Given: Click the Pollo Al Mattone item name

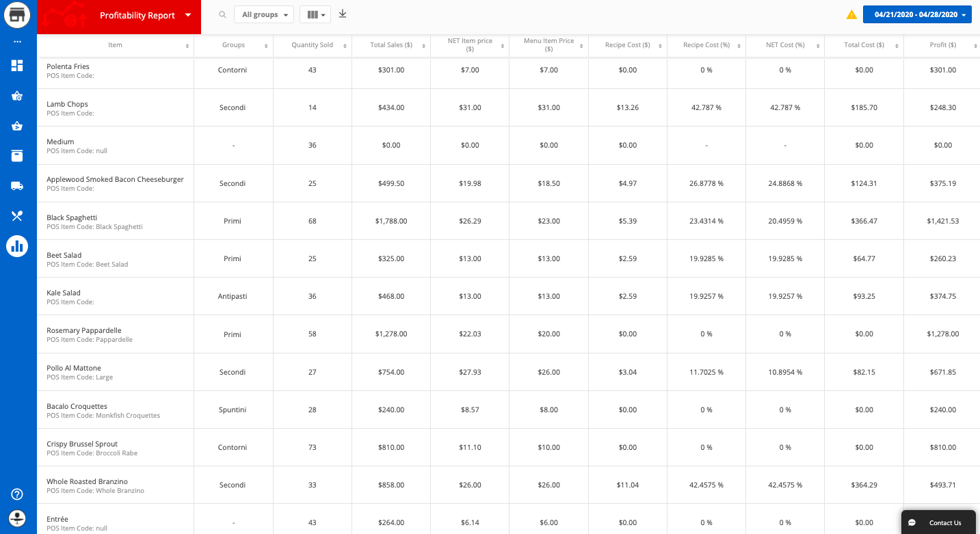Looking at the screenshot, I should (x=74, y=368).
